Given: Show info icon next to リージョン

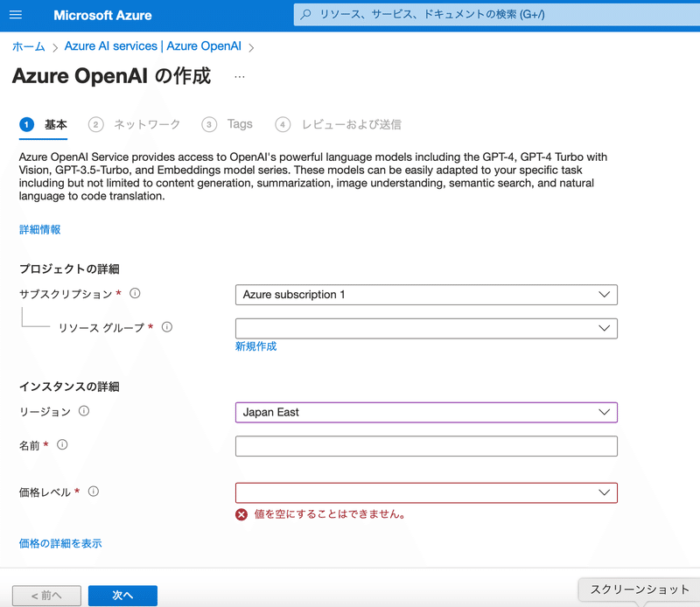Looking at the screenshot, I should (x=84, y=411).
